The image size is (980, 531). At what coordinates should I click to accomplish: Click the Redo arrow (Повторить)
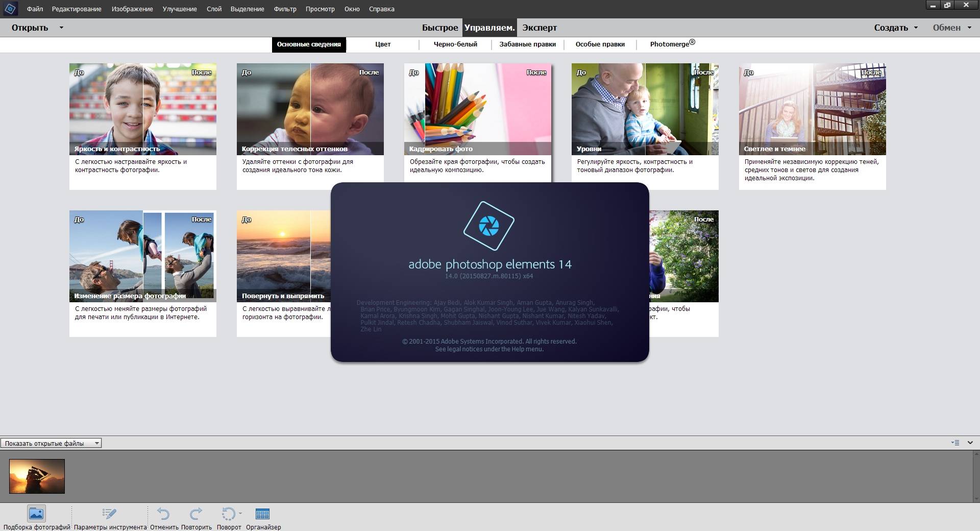tap(196, 514)
